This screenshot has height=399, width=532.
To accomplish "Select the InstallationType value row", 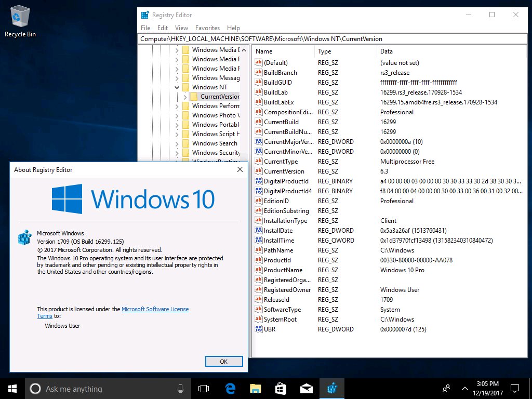I will point(389,220).
